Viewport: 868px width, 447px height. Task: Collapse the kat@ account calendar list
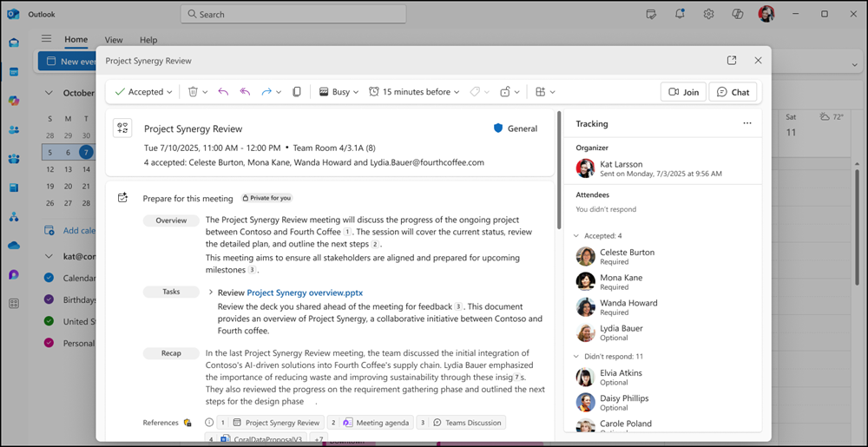point(49,256)
